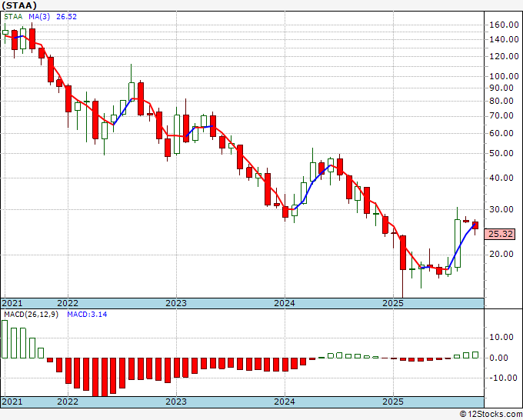
Task: Click 2025 on the MACD time axis
Action: [393, 402]
